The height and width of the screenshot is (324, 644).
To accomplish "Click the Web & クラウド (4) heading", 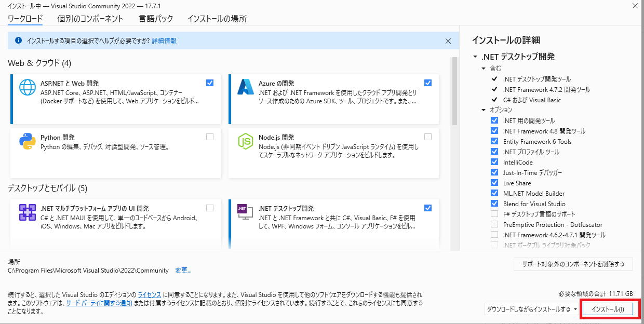I will [x=39, y=63].
